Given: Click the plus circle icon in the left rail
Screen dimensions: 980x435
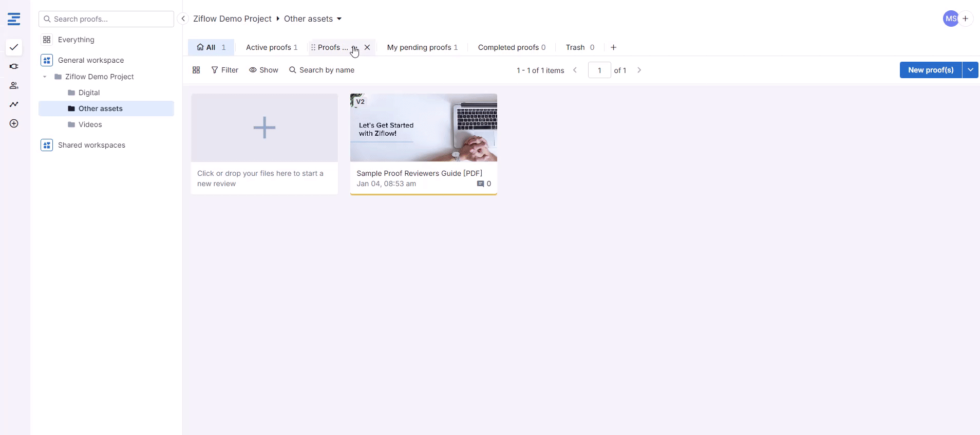Looking at the screenshot, I should tap(14, 123).
